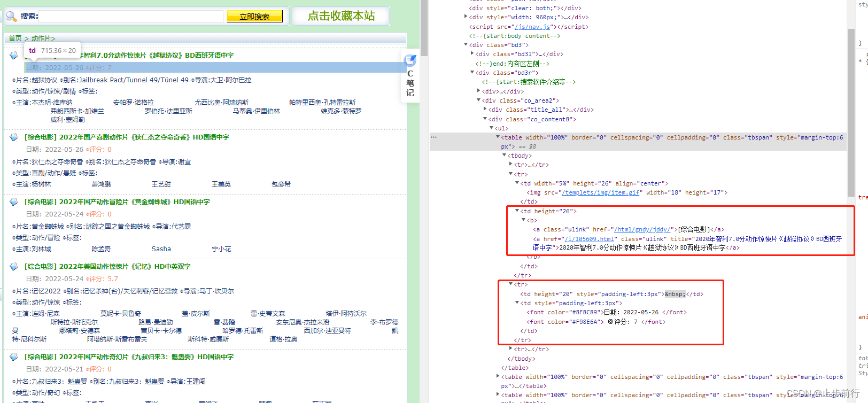Click the item icon beside 越狱协议 title
The width and height of the screenshot is (868, 403).
click(x=14, y=56)
